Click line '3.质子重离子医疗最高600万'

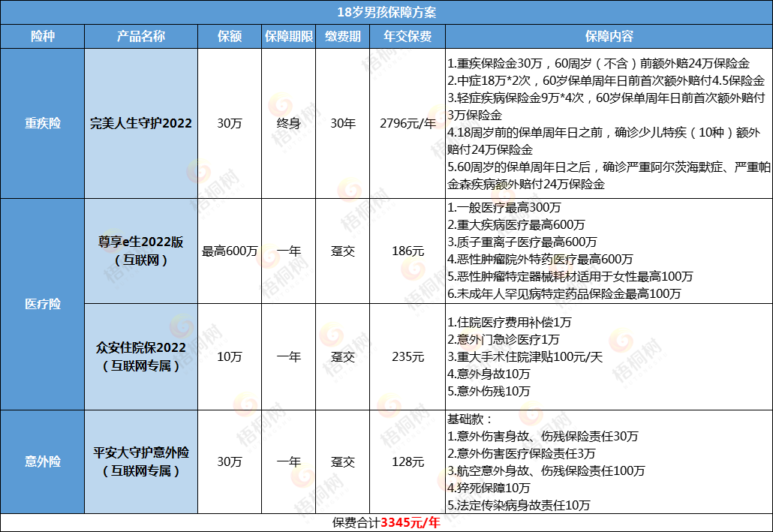pos(522,242)
